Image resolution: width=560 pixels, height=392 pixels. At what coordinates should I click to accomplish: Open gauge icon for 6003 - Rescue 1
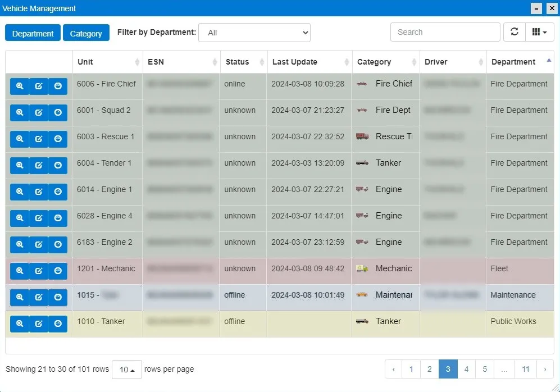pyautogui.click(x=58, y=139)
